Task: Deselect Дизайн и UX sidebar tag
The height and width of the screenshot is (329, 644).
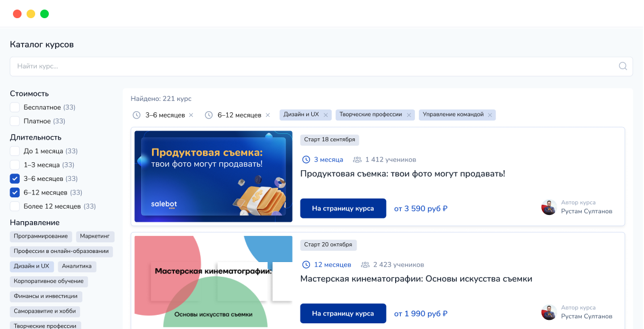Action: tap(32, 266)
